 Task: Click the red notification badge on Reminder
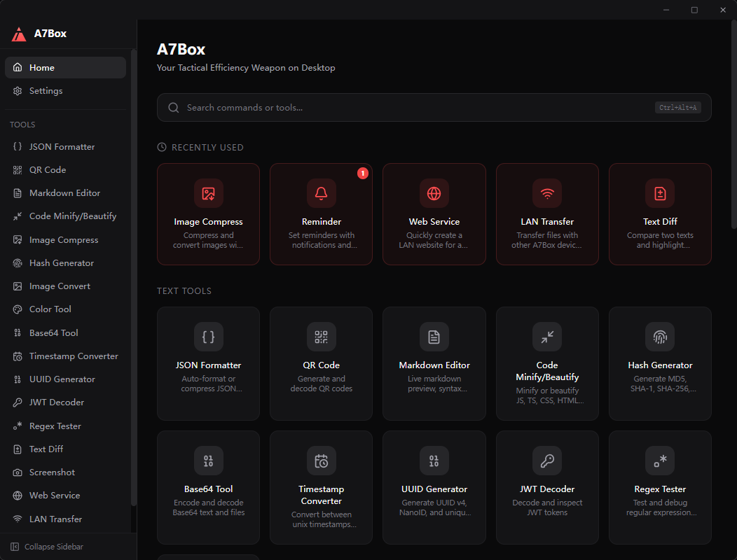[x=362, y=174]
